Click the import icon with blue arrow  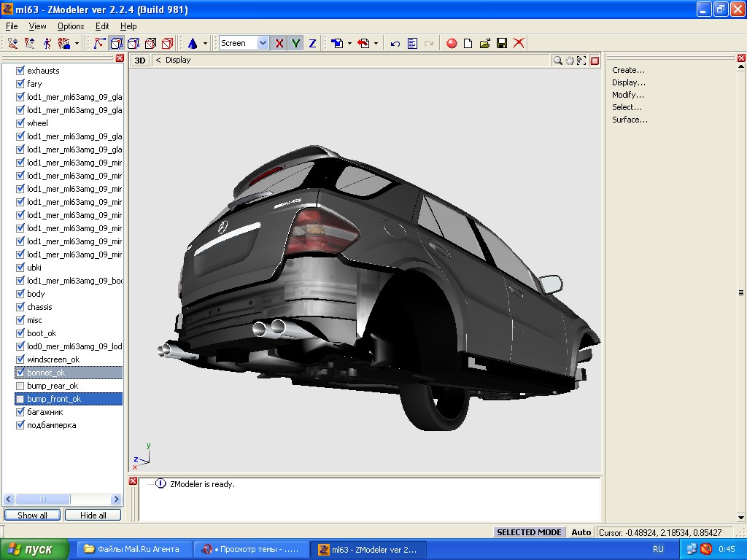337,43
